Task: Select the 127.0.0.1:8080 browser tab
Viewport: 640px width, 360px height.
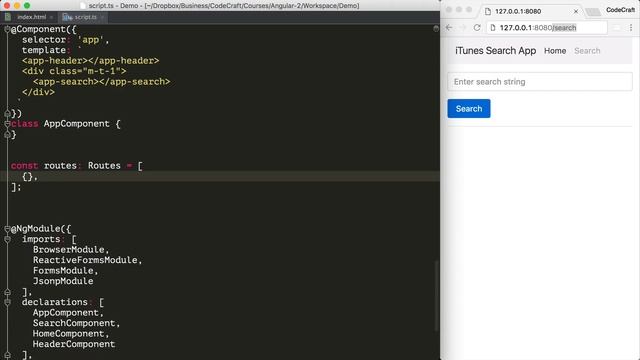Action: pos(531,11)
